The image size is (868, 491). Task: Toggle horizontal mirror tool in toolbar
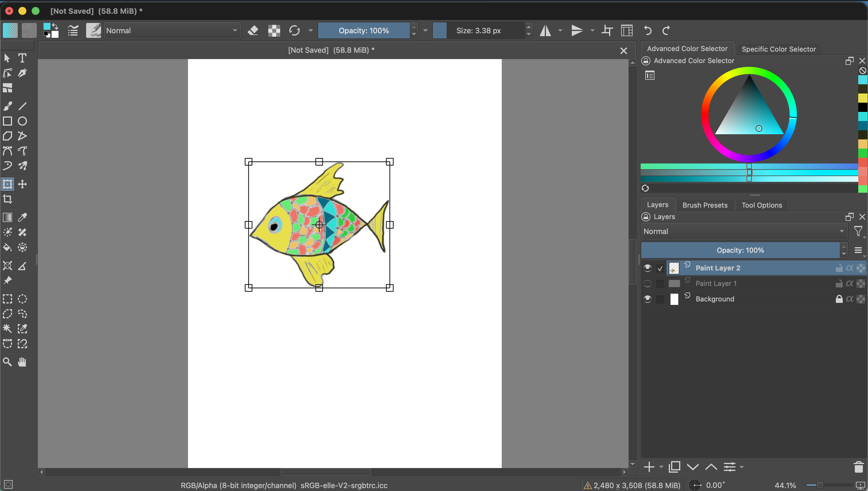tap(545, 31)
